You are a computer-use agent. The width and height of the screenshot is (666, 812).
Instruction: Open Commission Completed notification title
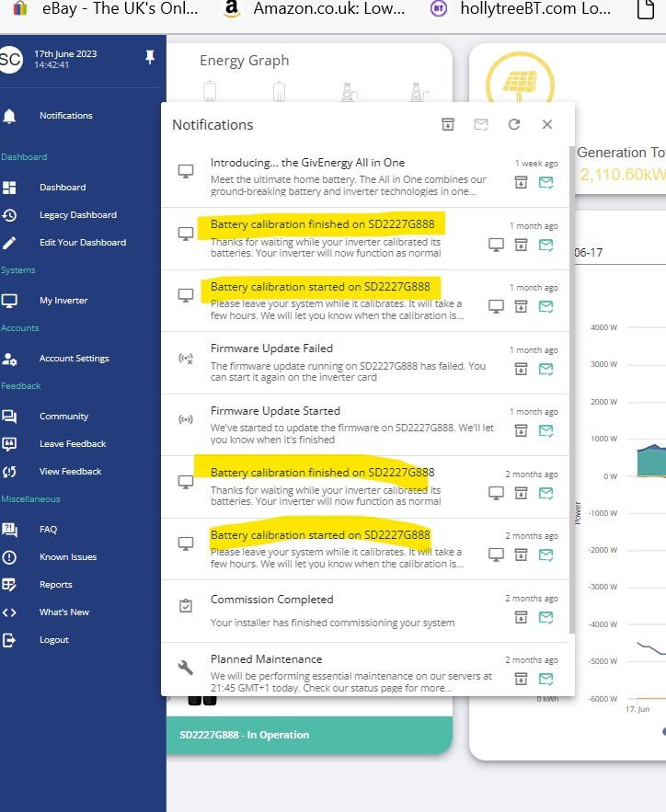tap(272, 600)
